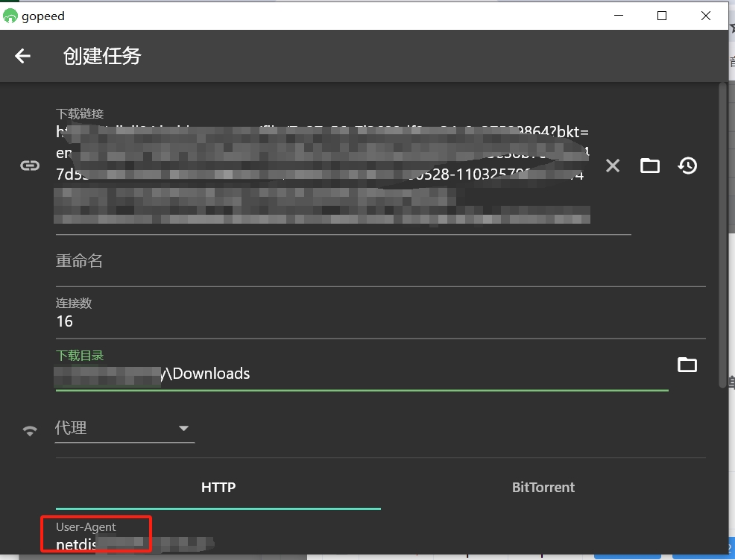Click the wifi proxy icon
Image resolution: width=735 pixels, height=560 pixels.
[30, 430]
